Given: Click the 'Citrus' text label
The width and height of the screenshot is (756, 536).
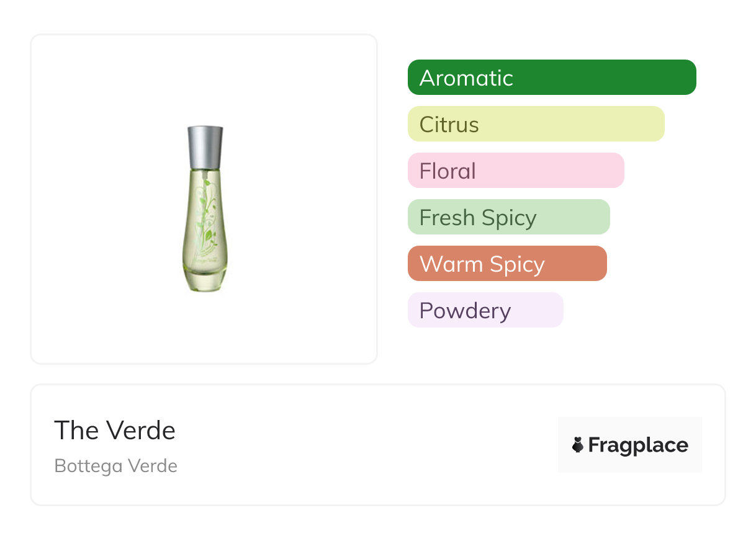Looking at the screenshot, I should [449, 125].
